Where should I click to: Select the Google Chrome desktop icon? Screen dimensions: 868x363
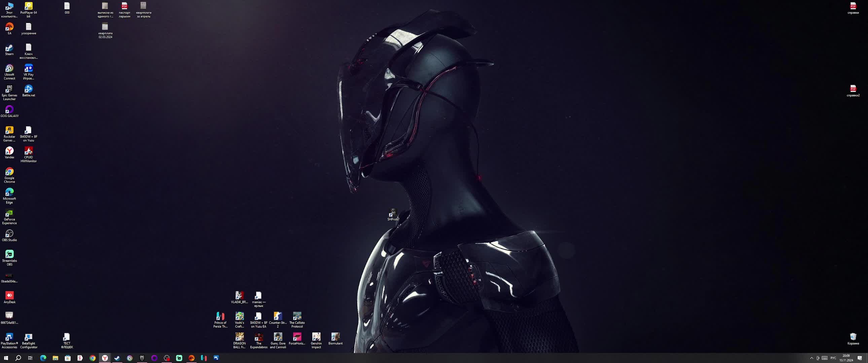[9, 175]
